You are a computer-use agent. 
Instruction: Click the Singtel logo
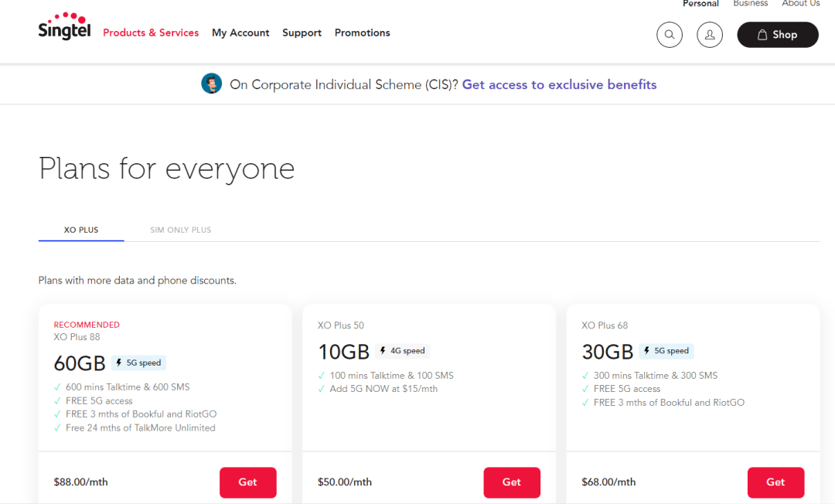(x=64, y=26)
